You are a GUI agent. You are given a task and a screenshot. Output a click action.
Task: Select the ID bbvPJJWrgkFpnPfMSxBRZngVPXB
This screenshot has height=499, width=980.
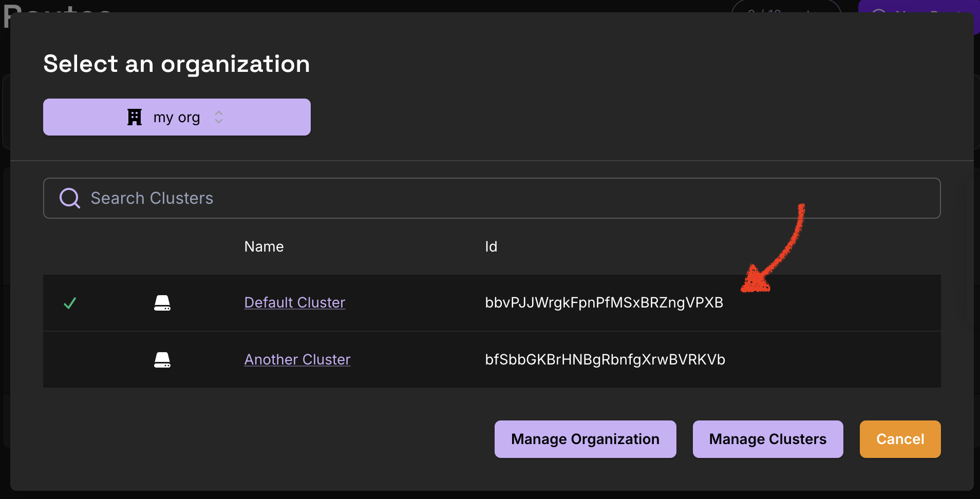[x=604, y=302]
